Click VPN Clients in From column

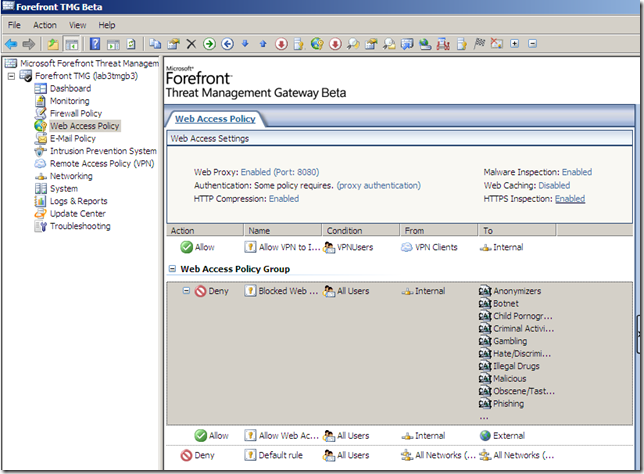coord(436,247)
